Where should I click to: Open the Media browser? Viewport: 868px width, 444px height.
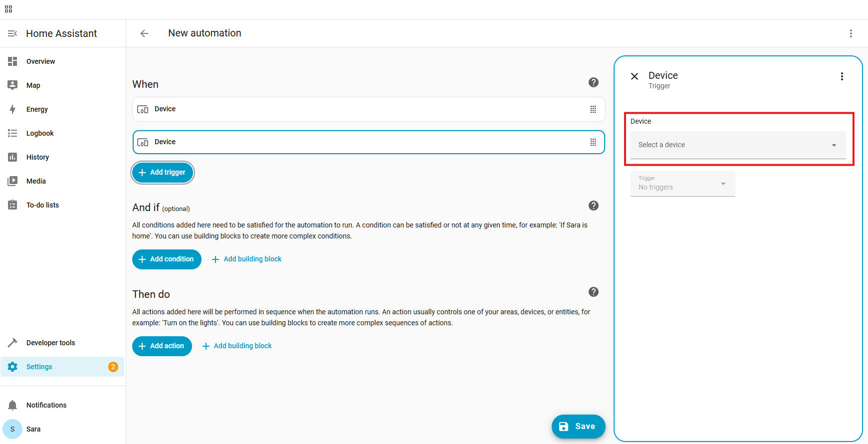[x=62, y=181]
